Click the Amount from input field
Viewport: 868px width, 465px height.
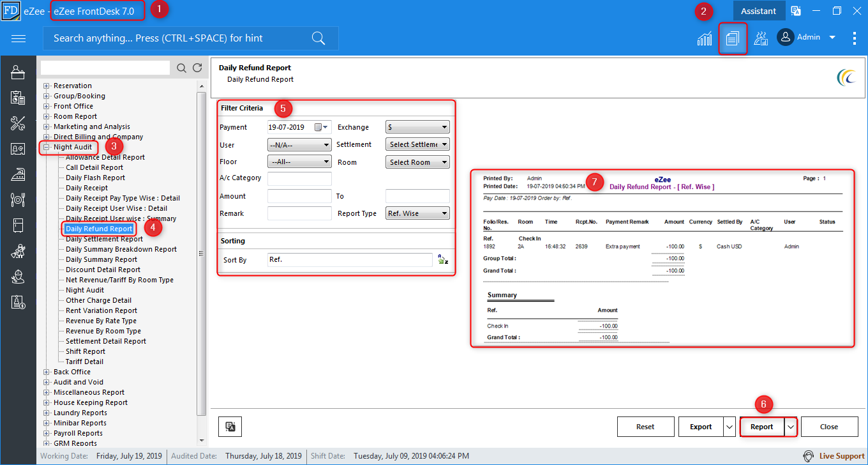(299, 196)
